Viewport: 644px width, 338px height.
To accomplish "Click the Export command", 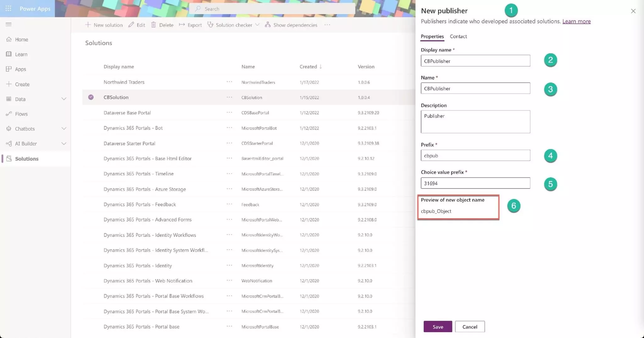I will coord(190,25).
